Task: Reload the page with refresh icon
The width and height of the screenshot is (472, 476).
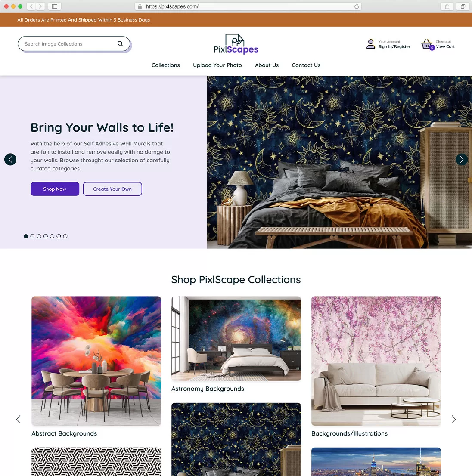Action: coord(357,6)
